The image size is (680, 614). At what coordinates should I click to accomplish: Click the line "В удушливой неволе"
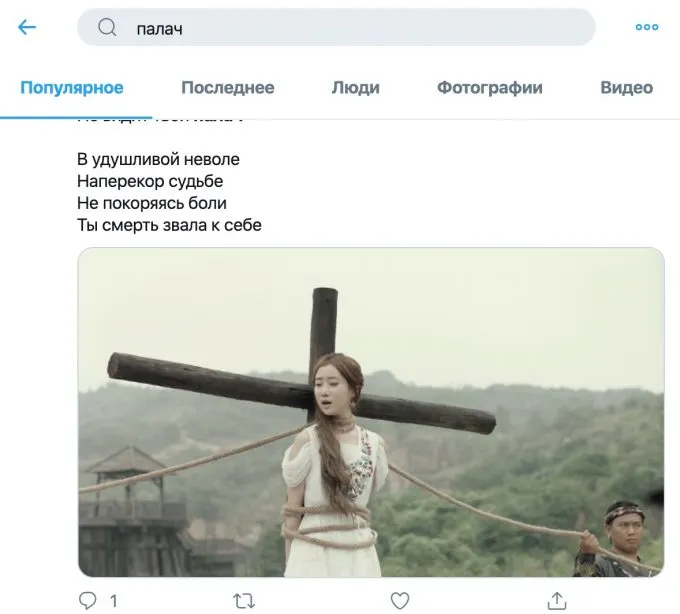[158, 159]
